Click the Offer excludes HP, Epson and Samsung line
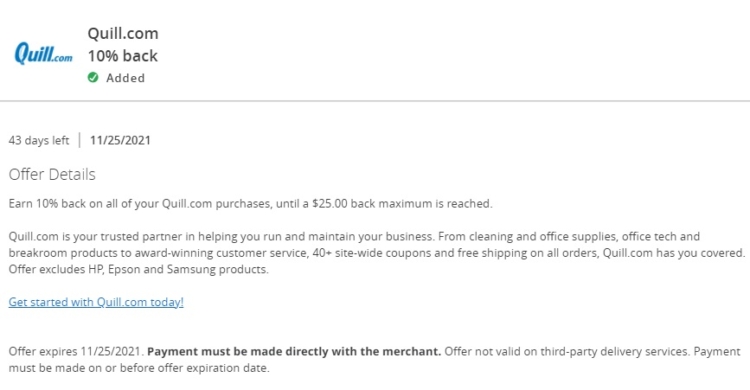The height and width of the screenshot is (390, 750). coord(139,269)
